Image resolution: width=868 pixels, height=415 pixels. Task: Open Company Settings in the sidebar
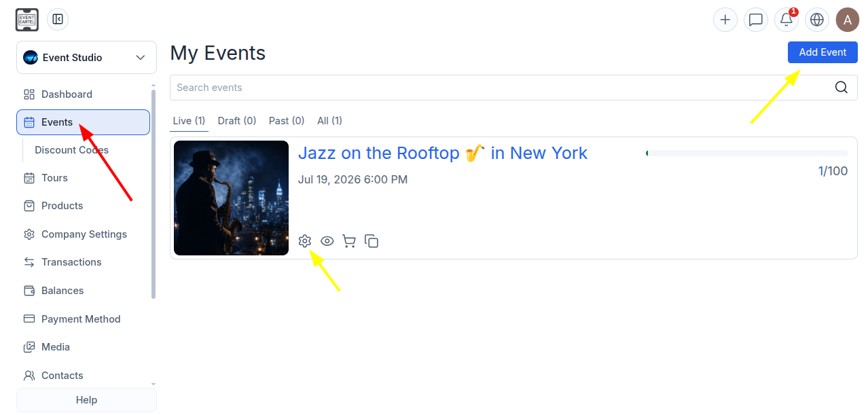pos(84,234)
